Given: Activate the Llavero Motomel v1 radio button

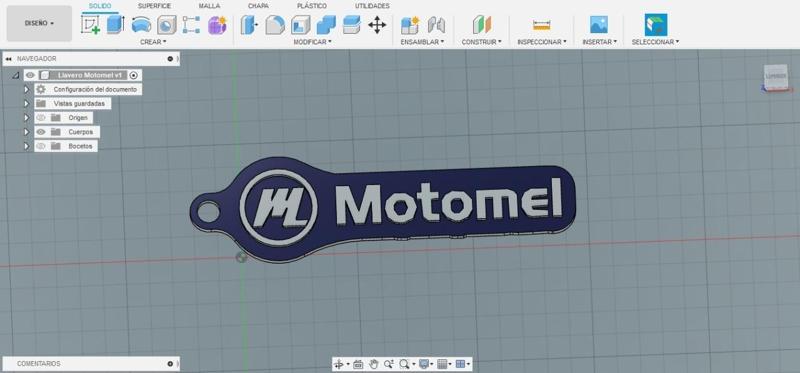Looking at the screenshot, I should coord(134,75).
